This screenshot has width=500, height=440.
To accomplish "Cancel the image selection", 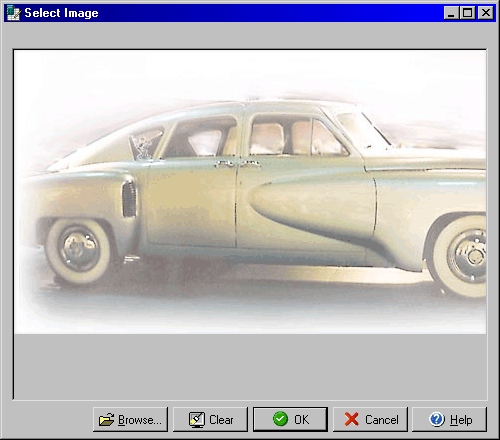I will click(x=370, y=419).
